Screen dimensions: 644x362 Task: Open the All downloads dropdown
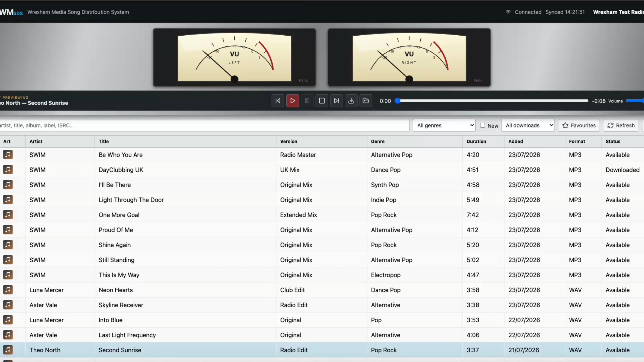528,125
